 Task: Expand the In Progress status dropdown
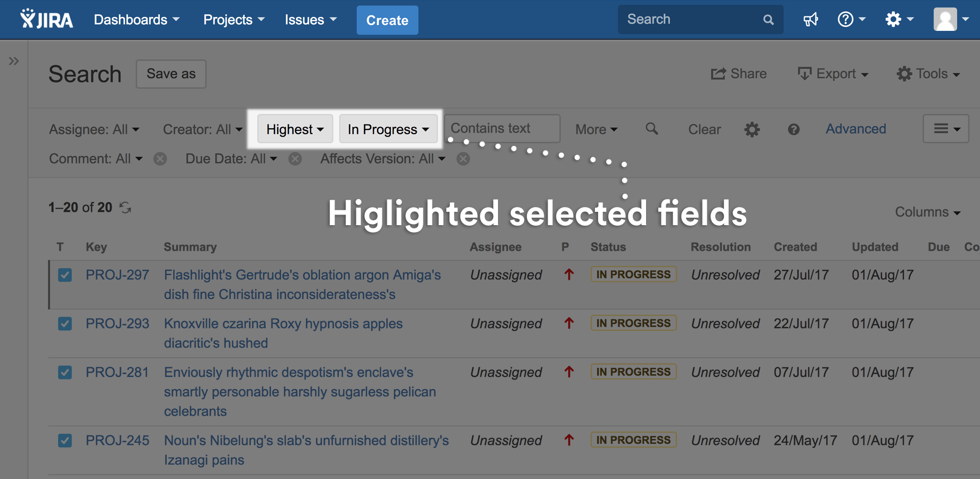point(388,129)
